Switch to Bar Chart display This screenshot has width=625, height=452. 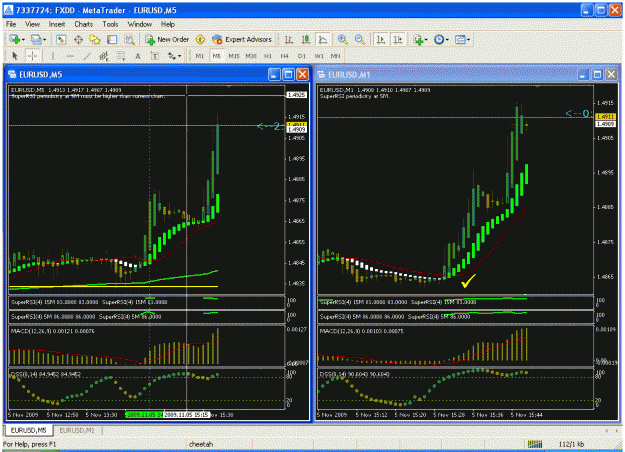pyautogui.click(x=289, y=39)
